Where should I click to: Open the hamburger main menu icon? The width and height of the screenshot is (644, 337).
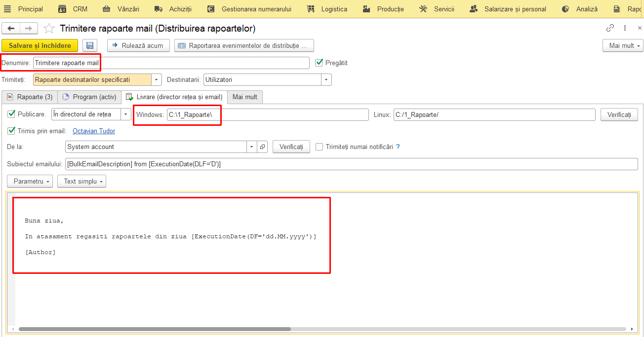click(7, 9)
